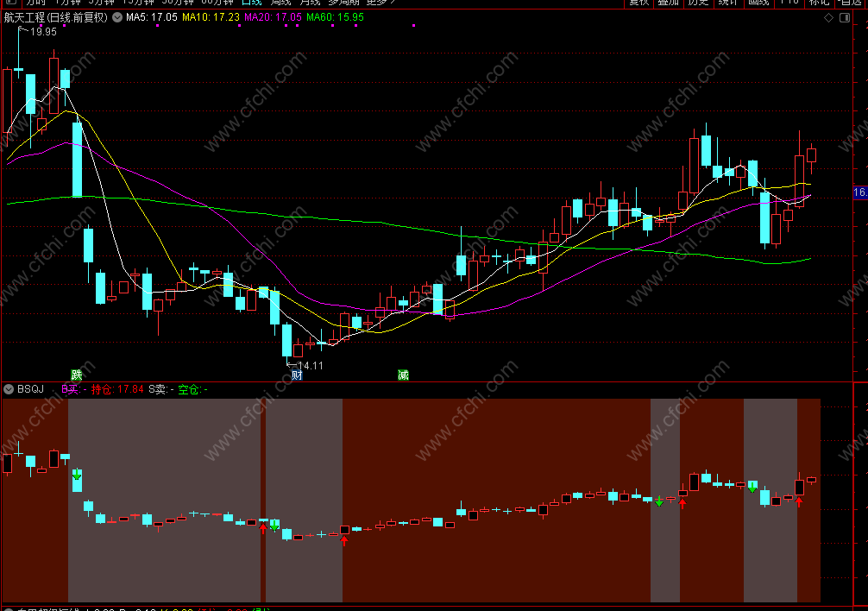This screenshot has height=611, width=868.
Task: Click the B买 indicator label
Action: pos(73,389)
